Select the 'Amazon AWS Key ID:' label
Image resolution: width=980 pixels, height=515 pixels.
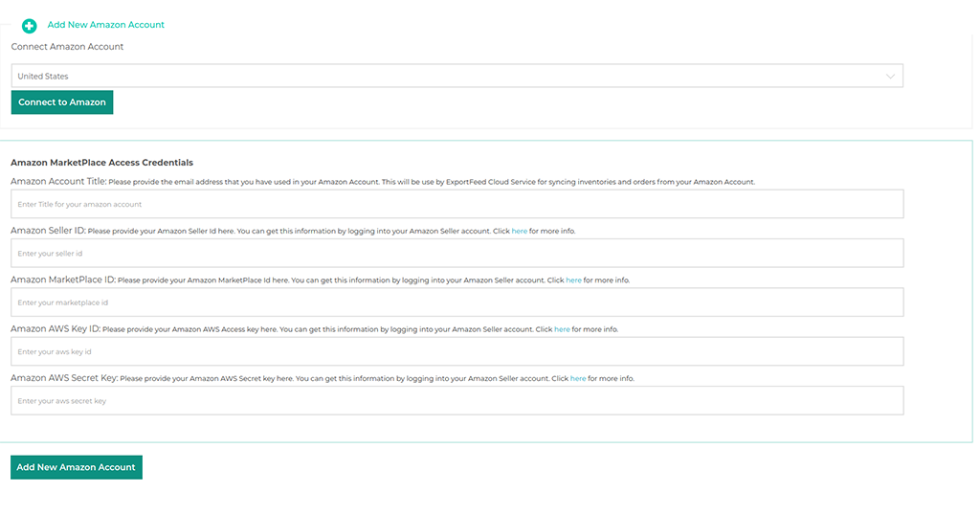pos(56,328)
